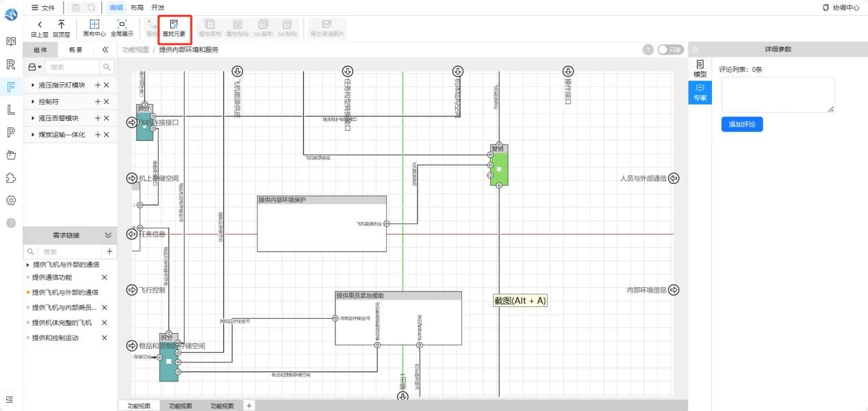Open the 查找元素 find element tool
The image size is (868, 411).
coord(174,28)
